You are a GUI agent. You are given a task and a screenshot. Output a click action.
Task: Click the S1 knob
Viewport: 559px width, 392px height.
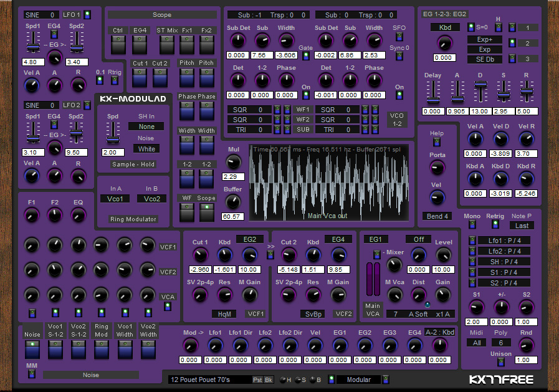click(x=476, y=307)
